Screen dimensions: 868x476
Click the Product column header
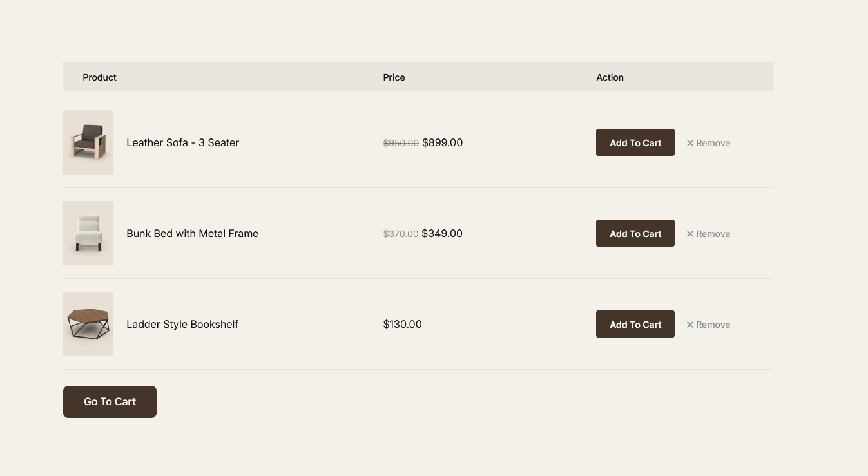tap(99, 77)
